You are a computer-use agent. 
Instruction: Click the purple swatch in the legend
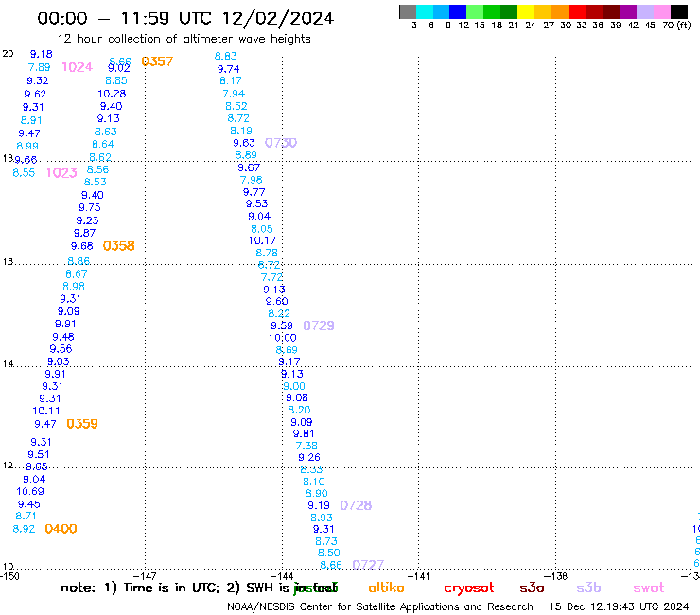tap(628, 11)
